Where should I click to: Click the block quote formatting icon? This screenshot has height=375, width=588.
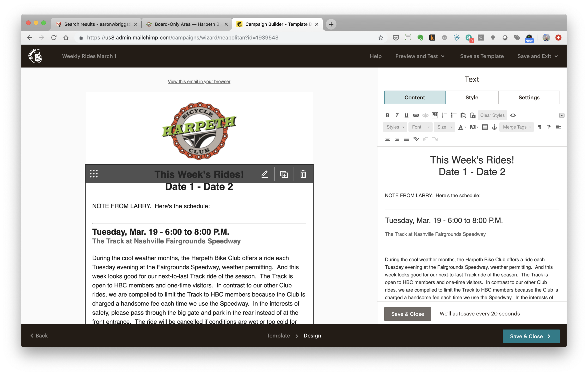point(485,127)
